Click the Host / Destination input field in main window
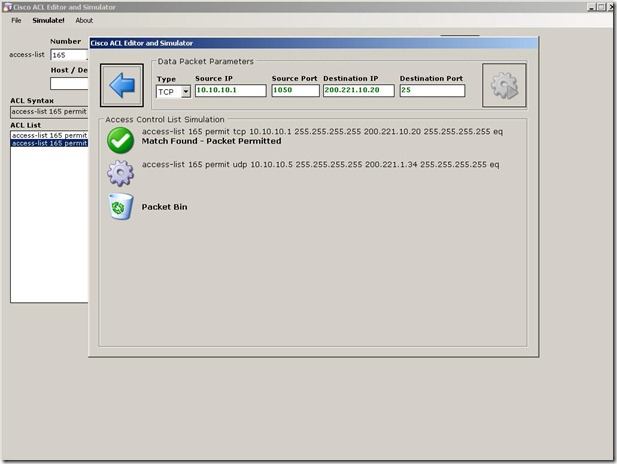 pos(69,83)
